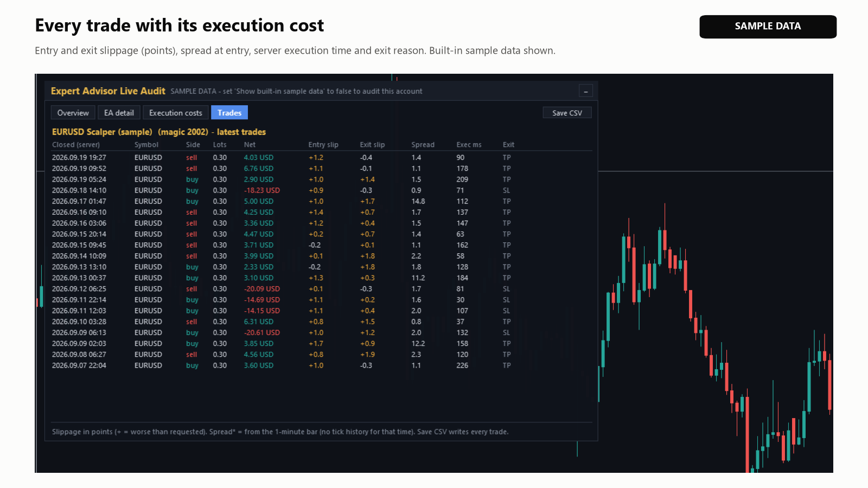Click the -14.69 USD net value
This screenshot has width=868, height=488.
(261, 300)
